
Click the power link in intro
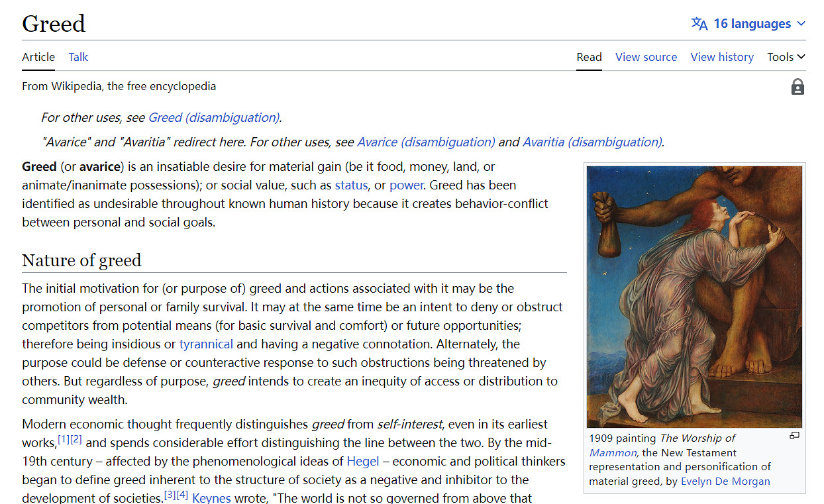pyautogui.click(x=406, y=185)
